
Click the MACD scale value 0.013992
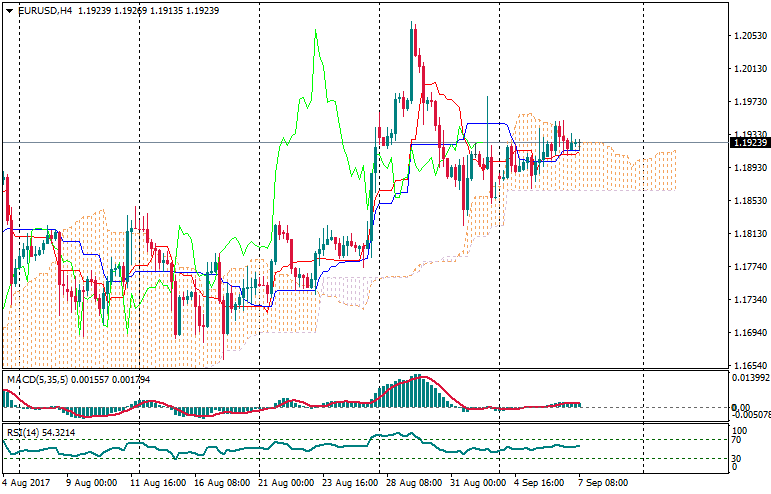pyautogui.click(x=750, y=377)
